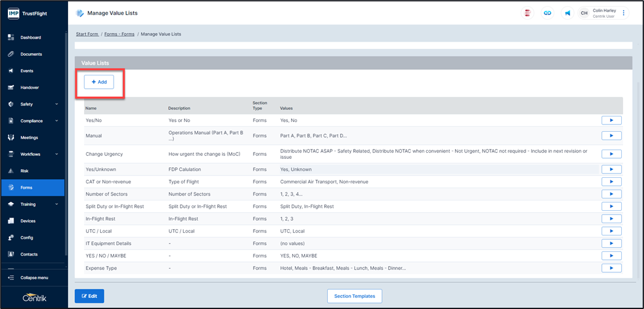Go to Dashboard in the sidebar
The image size is (644, 309).
[31, 37]
